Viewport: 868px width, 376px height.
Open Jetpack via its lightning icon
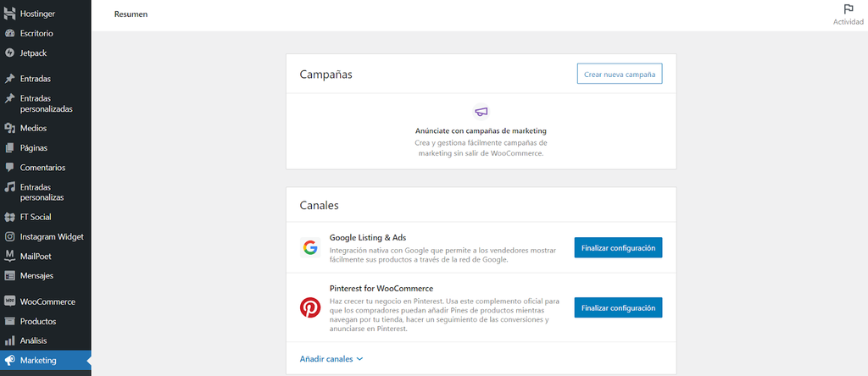point(10,53)
